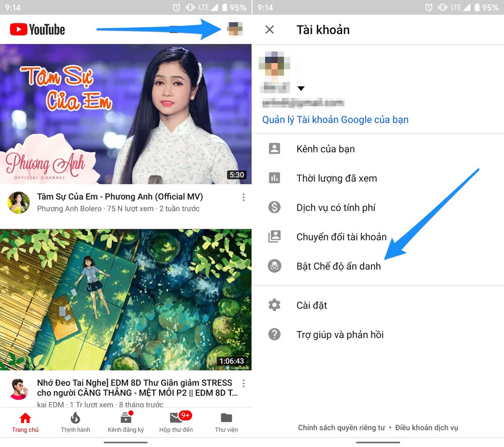The height and width of the screenshot is (447, 504).
Task: Open Thư viện library tab
Action: (226, 422)
